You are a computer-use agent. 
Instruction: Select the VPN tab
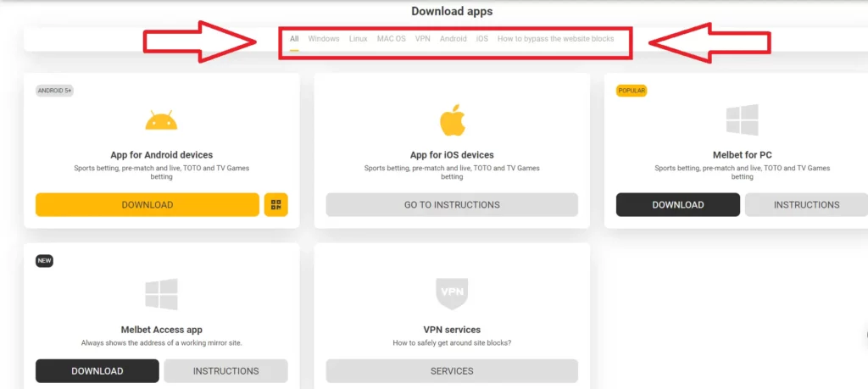[422, 39]
